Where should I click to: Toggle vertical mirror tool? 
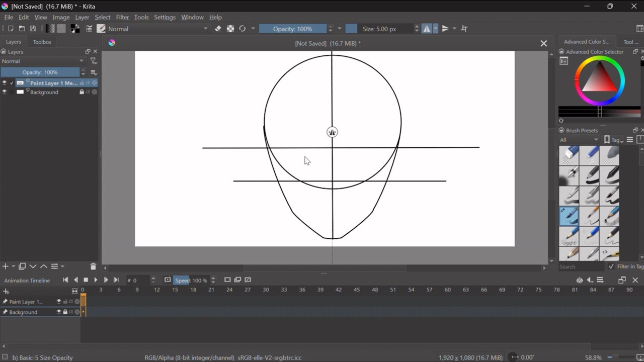tap(445, 29)
